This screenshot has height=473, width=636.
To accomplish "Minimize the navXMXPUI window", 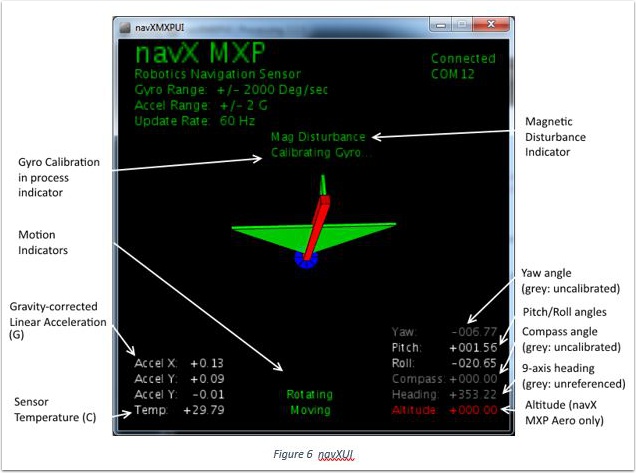I will (x=441, y=25).
